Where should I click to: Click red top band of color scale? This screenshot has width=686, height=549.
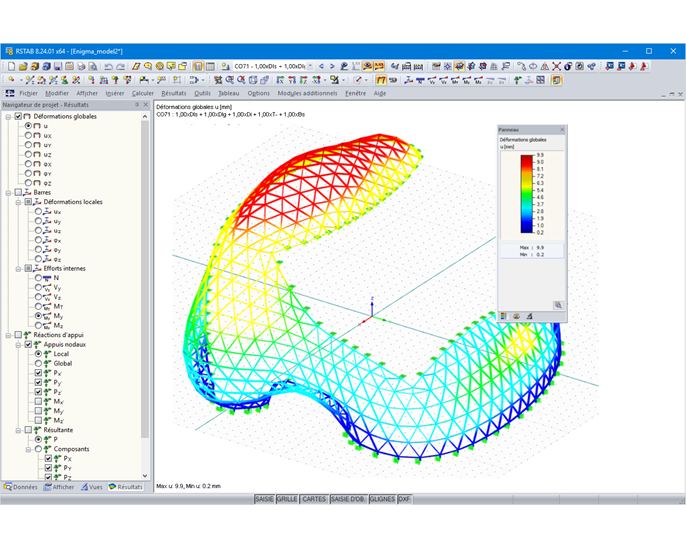point(527,158)
